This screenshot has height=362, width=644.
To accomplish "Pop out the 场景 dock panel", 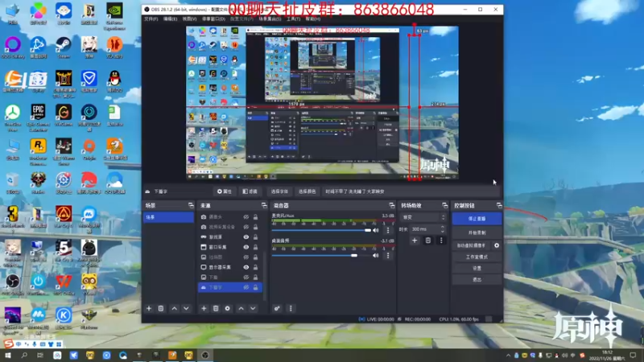I will [x=191, y=205].
